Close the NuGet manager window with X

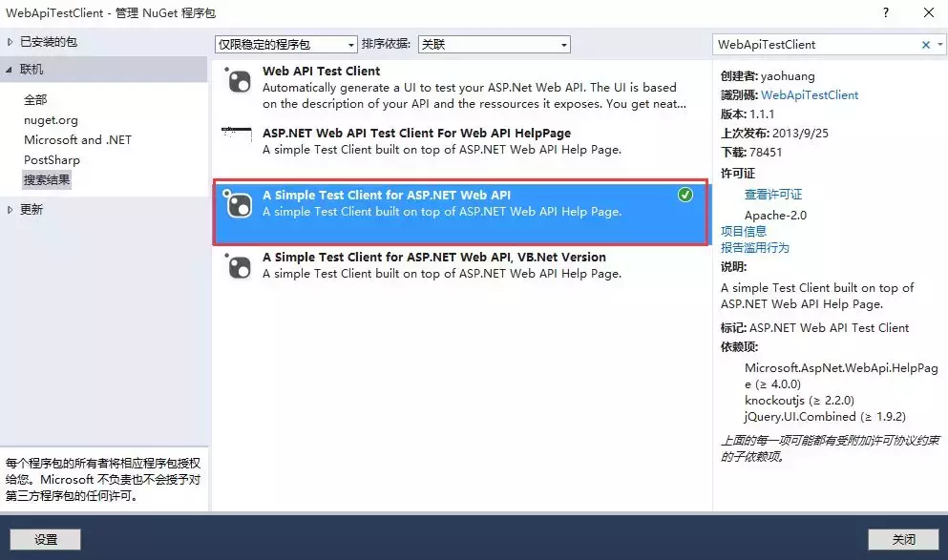[929, 12]
